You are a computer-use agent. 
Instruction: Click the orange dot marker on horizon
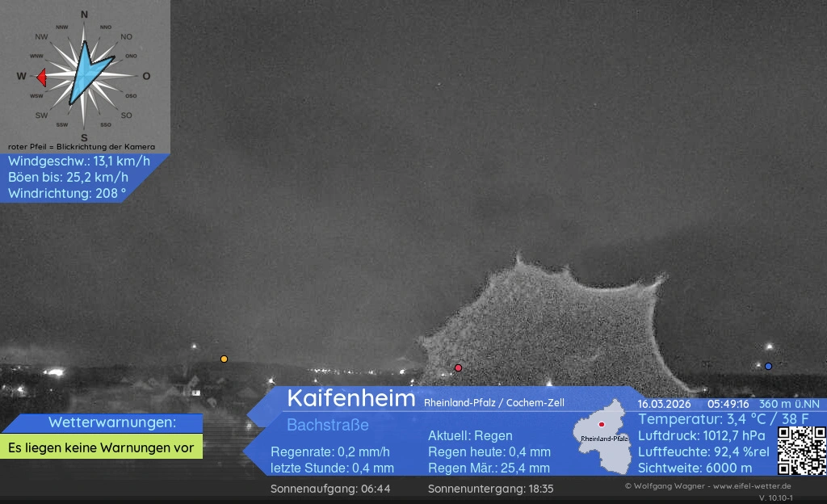point(224,359)
